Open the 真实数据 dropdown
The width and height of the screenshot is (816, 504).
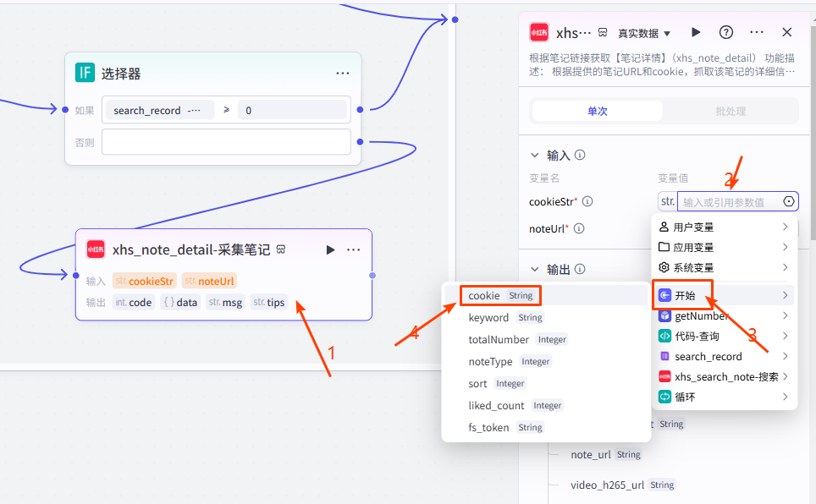coord(643,33)
